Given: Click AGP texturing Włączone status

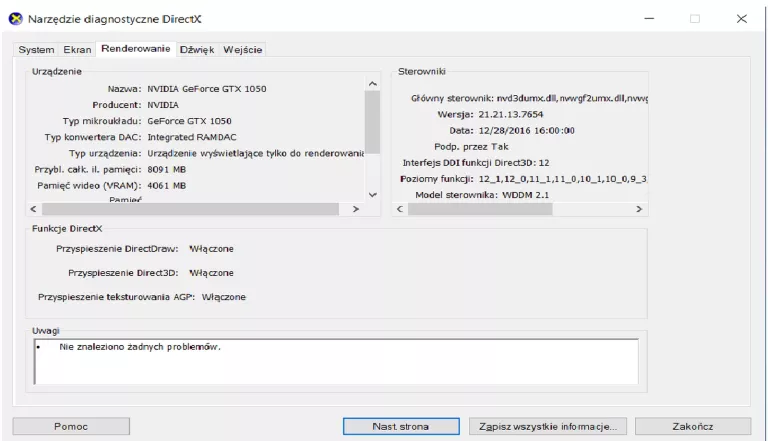Looking at the screenshot, I should tap(224, 297).
